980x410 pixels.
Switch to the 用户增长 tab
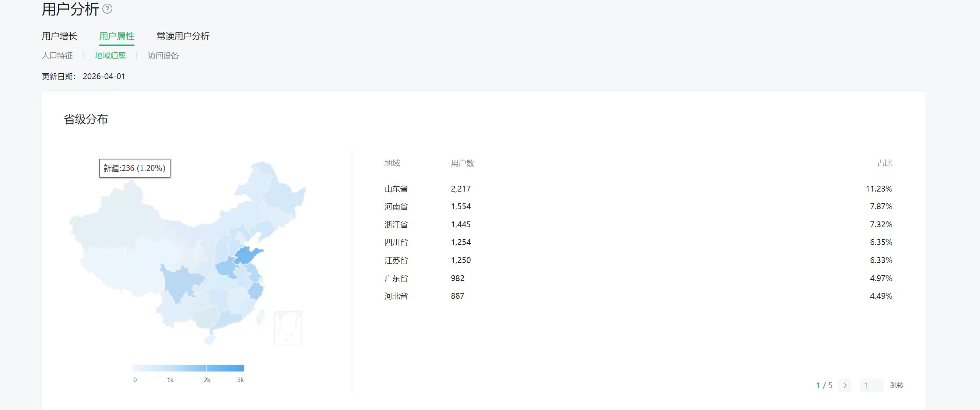59,36
